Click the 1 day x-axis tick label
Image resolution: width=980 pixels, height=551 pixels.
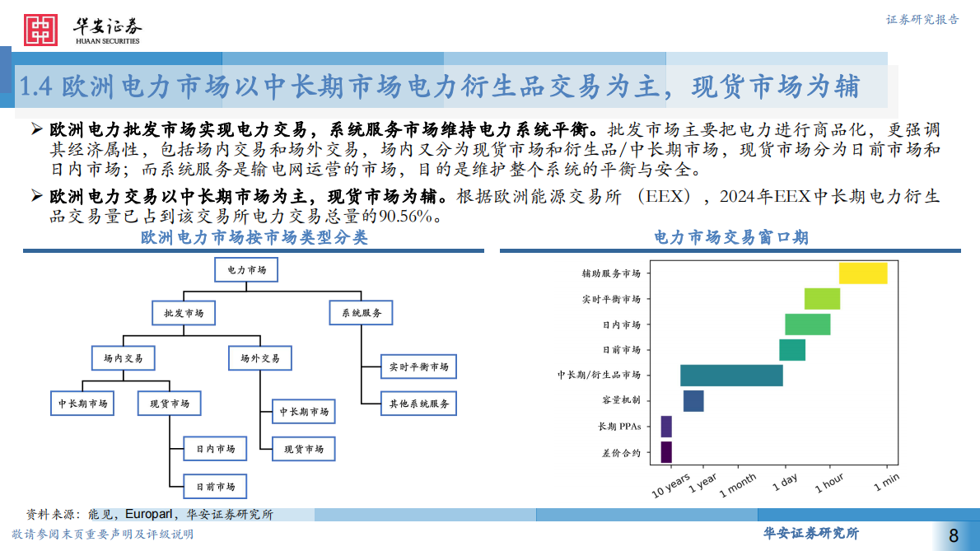785,482
